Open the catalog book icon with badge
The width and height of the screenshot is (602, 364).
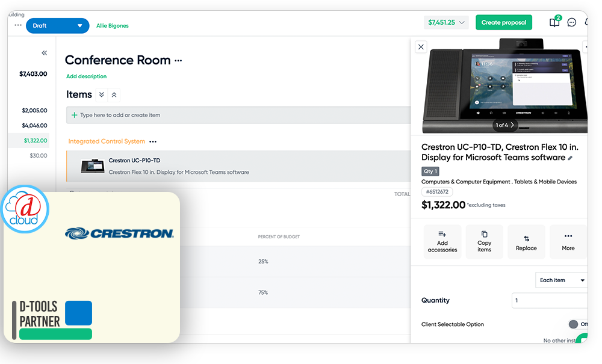point(554,23)
